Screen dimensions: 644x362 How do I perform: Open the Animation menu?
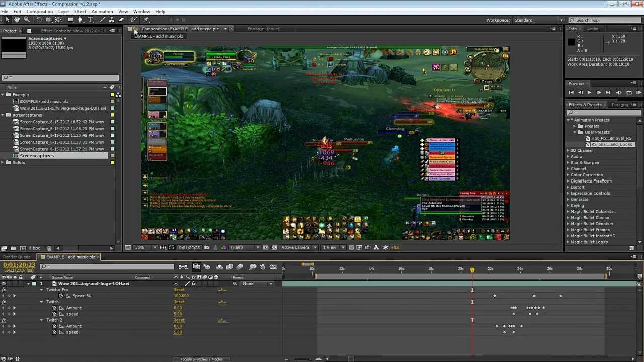click(x=102, y=11)
